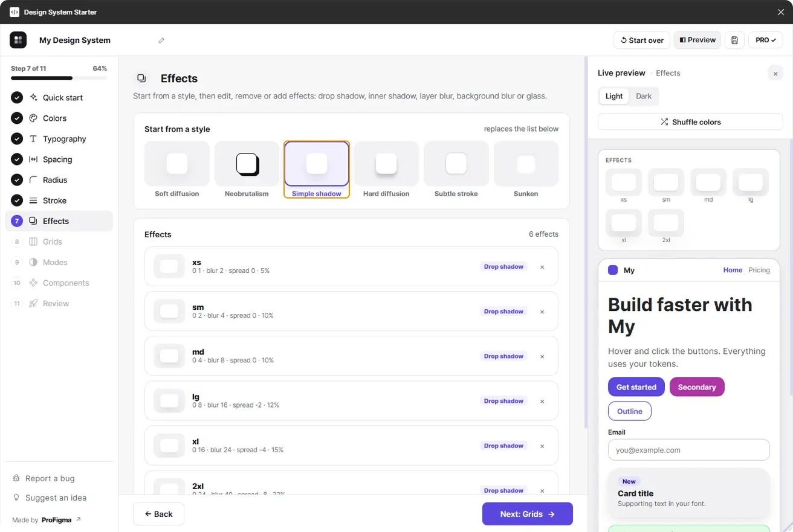
Task: Open the PRO dropdown menu
Action: tap(766, 40)
